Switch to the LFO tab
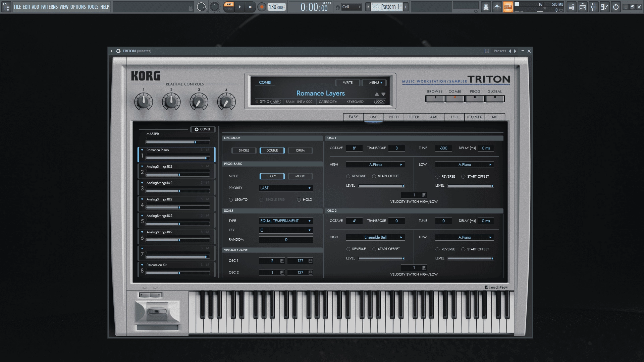 pos(454,117)
